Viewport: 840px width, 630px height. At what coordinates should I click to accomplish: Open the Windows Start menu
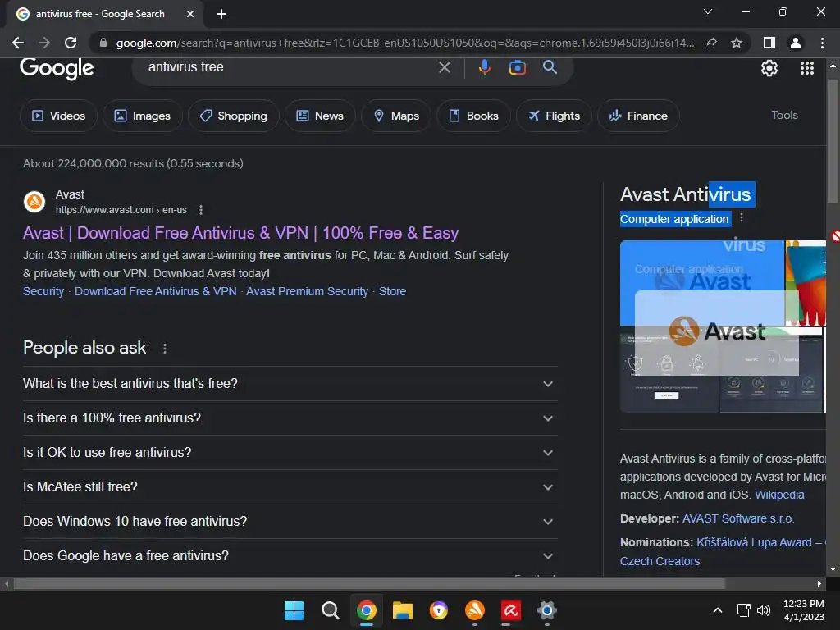[294, 610]
